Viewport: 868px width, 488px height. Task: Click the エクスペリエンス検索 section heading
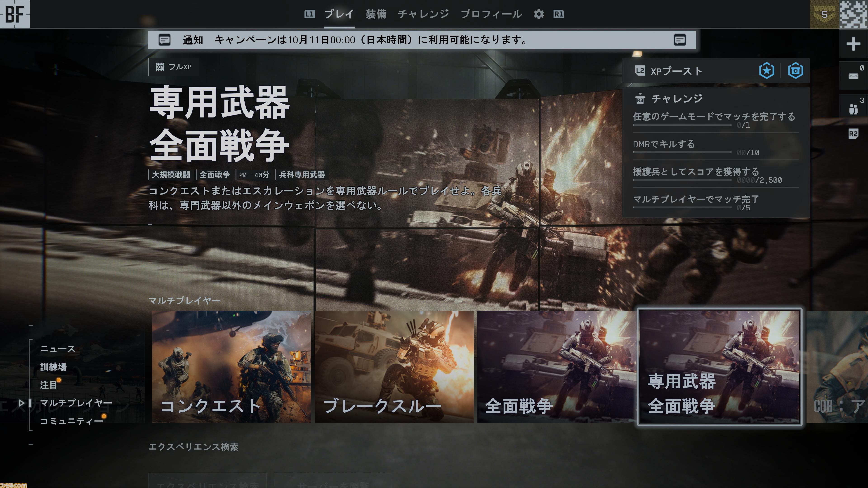[x=193, y=447]
